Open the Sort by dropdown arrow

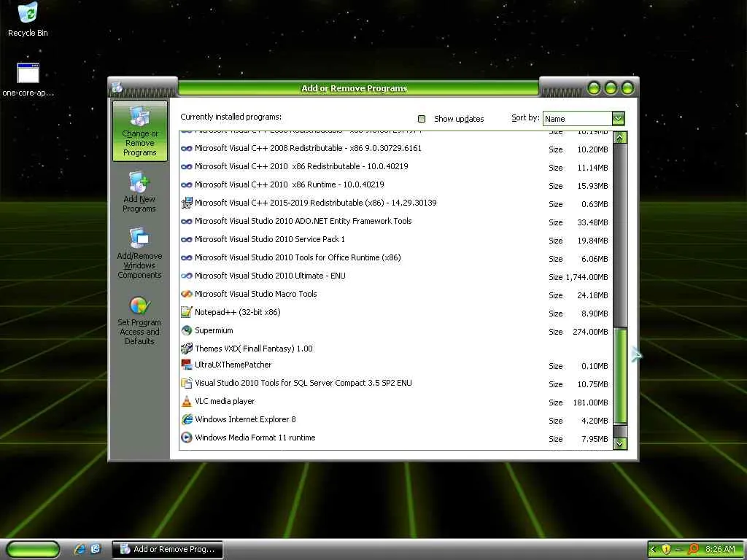(618, 118)
